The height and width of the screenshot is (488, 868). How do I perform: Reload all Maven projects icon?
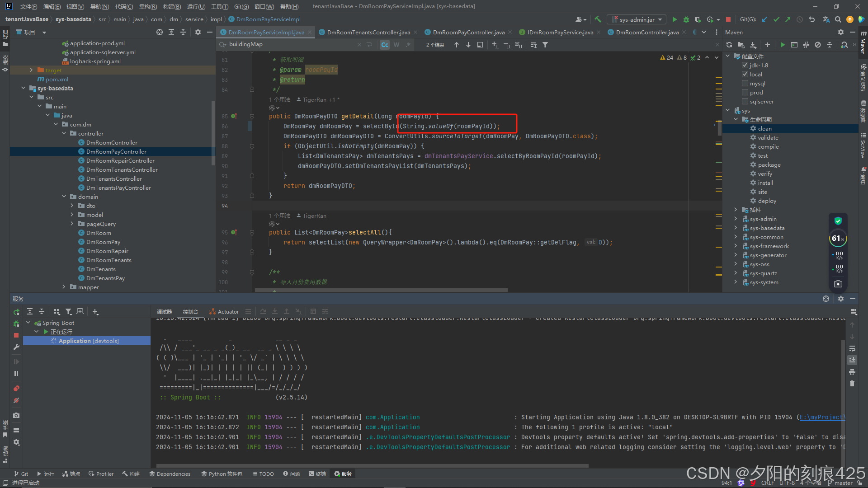(x=729, y=45)
